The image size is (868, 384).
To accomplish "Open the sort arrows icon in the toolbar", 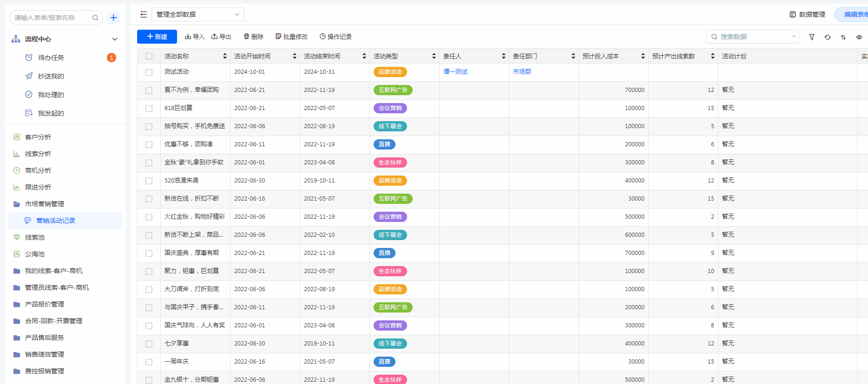I will [843, 37].
